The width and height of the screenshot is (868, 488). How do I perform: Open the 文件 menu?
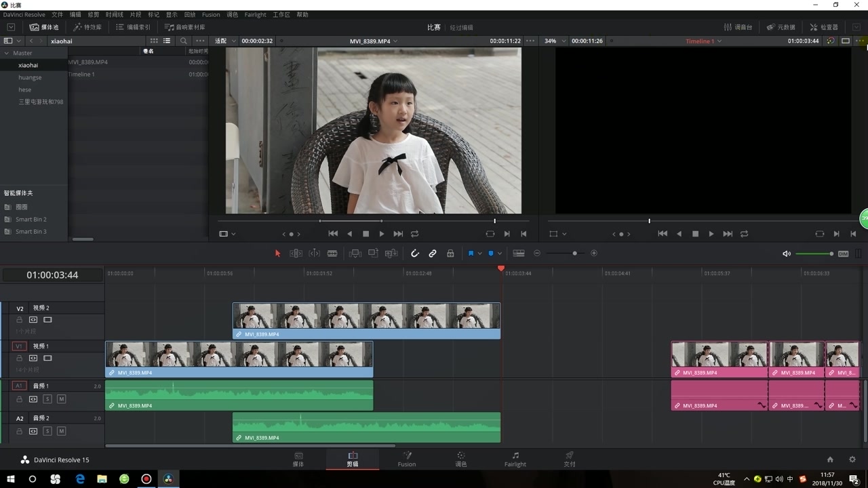58,14
